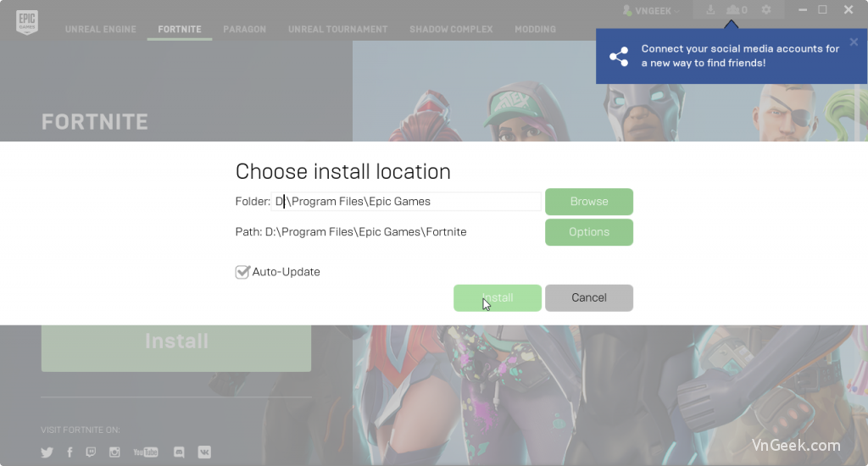Dismiss the social media notification
Viewport: 868px width, 466px height.
tap(854, 42)
